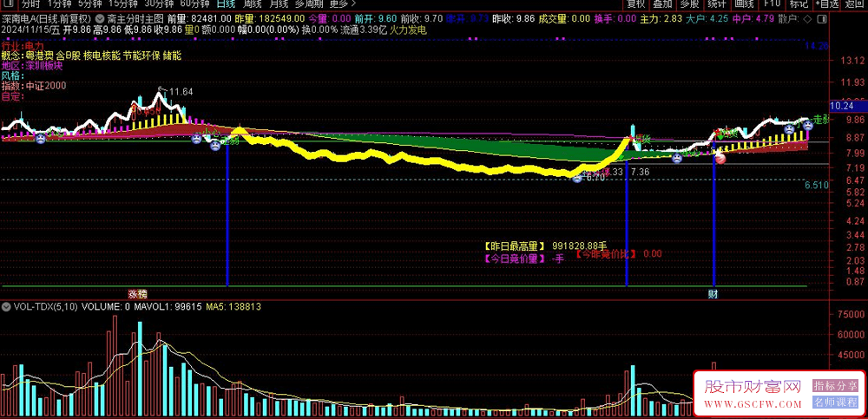868x419 pixels.
Task: Open the 多周期 multi-period view
Action: click(309, 3)
